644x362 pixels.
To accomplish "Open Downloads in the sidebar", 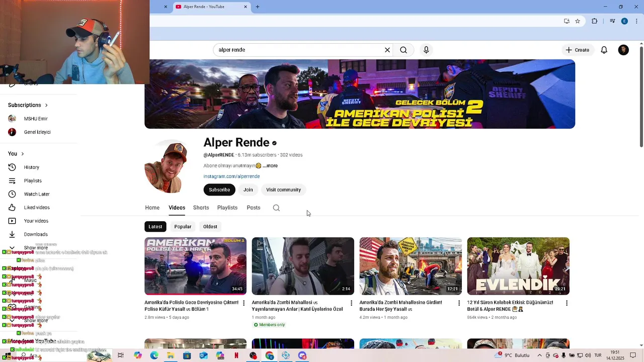I will coord(36,234).
